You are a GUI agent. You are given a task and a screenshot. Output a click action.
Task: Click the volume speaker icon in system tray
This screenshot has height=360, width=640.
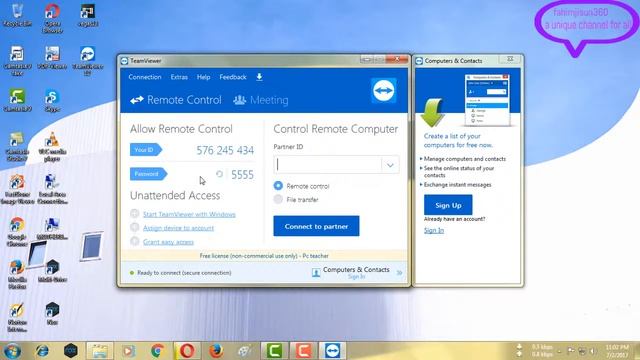(x=593, y=351)
